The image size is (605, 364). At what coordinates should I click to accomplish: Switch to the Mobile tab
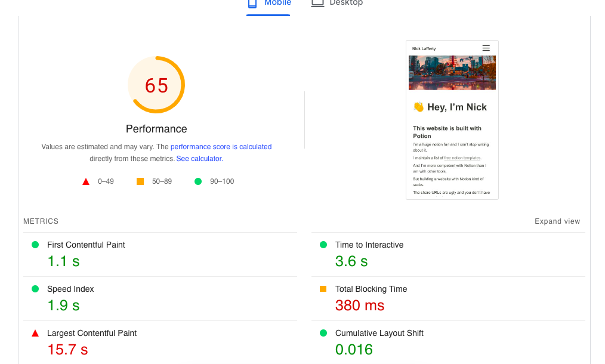point(268,2)
